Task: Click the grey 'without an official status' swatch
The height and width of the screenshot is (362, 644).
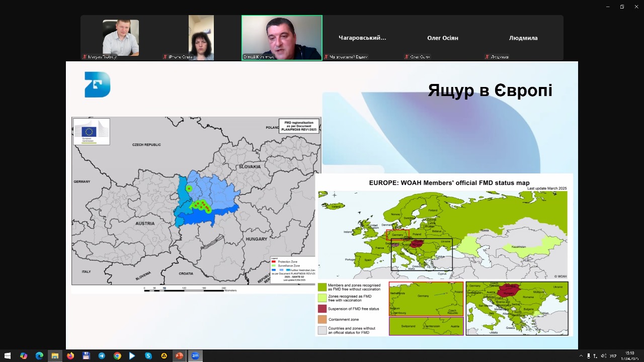Action: point(323,330)
